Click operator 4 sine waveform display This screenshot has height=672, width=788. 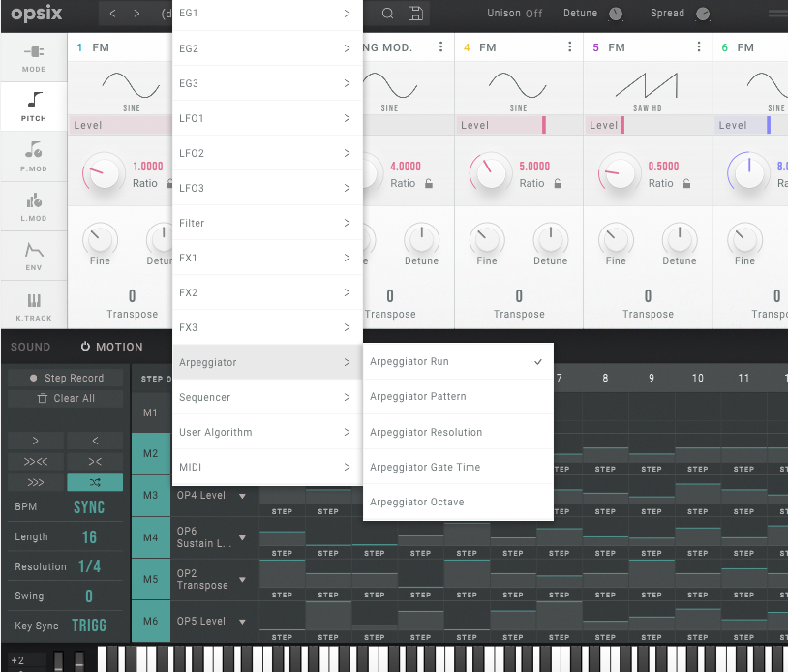tap(518, 89)
